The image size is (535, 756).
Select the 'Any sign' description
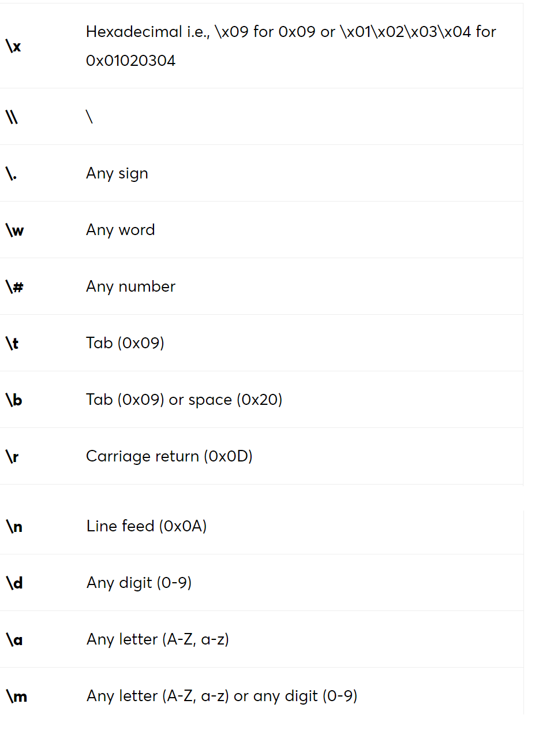(117, 173)
